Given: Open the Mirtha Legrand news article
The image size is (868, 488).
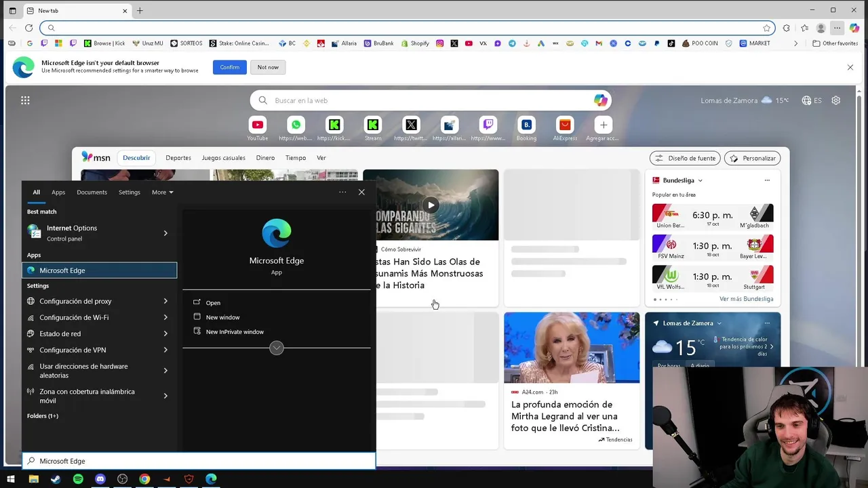Looking at the screenshot, I should pos(572,381).
